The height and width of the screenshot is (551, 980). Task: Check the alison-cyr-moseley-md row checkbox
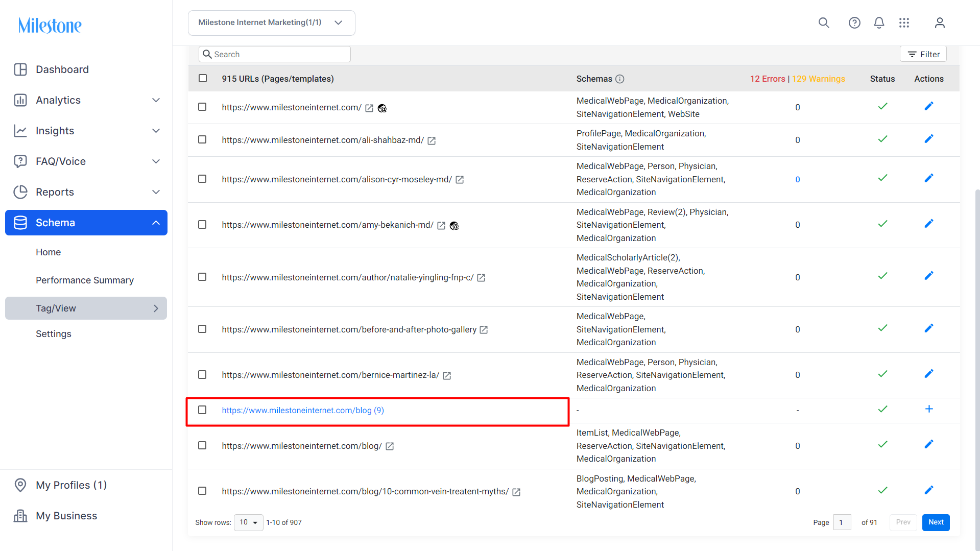coord(202,179)
